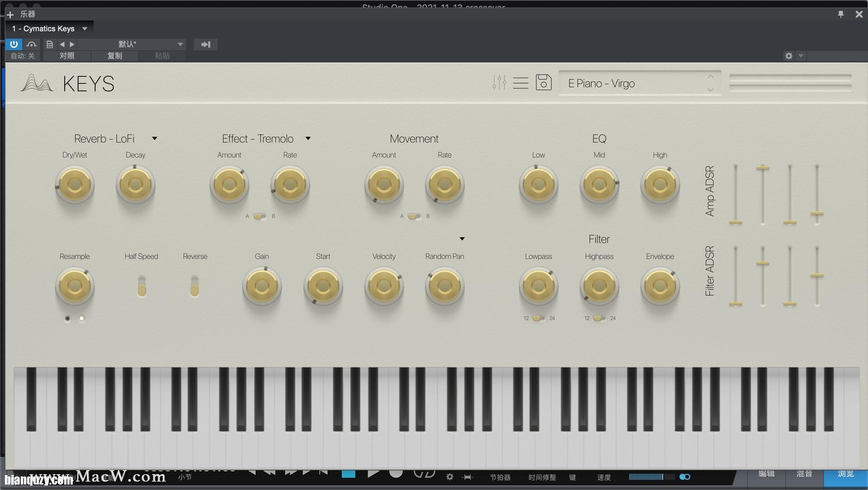The height and width of the screenshot is (490, 868).
Task: Click the save preset floppy icon
Action: [x=543, y=82]
